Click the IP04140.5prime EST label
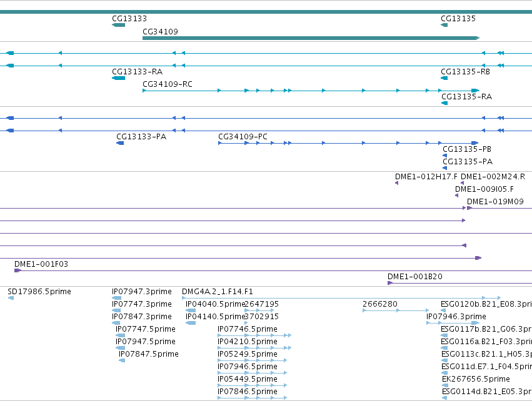Viewport: 532px width, 401px height. (x=215, y=317)
